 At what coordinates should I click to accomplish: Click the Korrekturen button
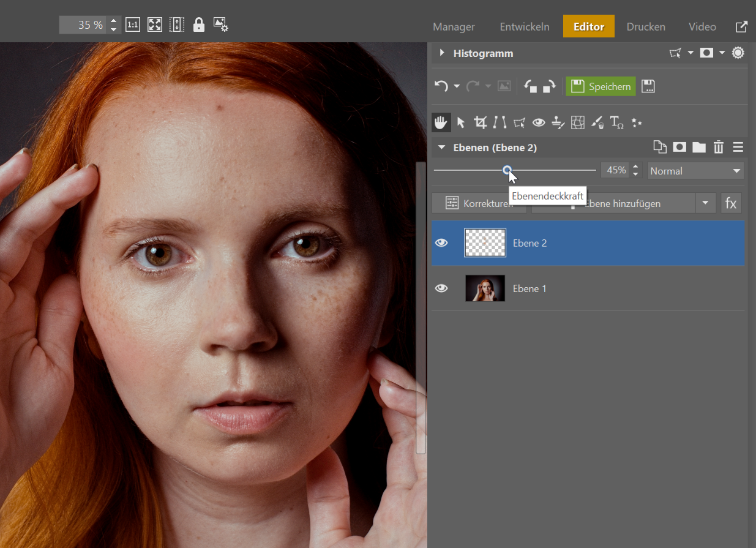coord(477,203)
